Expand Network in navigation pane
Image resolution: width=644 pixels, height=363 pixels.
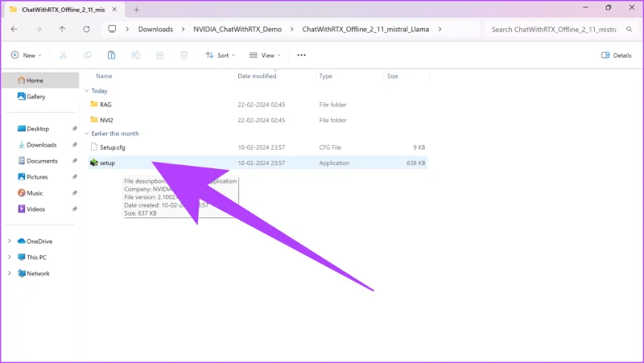10,273
